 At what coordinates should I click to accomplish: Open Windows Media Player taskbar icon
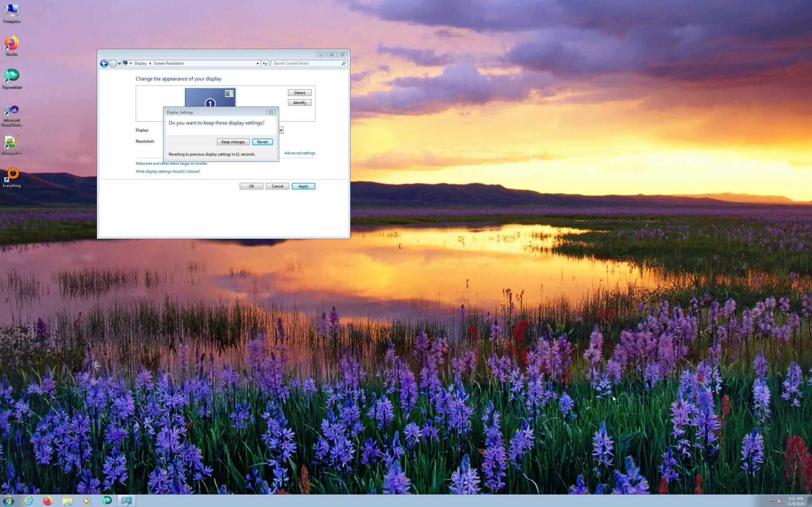tap(87, 501)
